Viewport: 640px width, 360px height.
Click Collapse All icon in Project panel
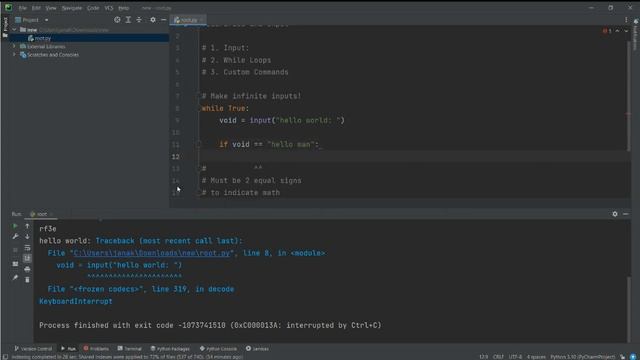pos(139,20)
